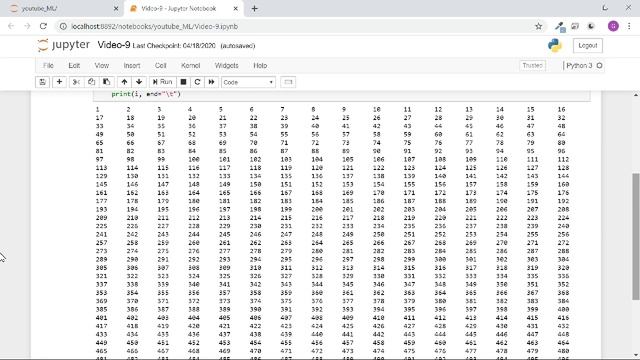Image resolution: width=640 pixels, height=360 pixels.
Task: Insert cell below with the plus icon
Action: pyautogui.click(x=59, y=82)
